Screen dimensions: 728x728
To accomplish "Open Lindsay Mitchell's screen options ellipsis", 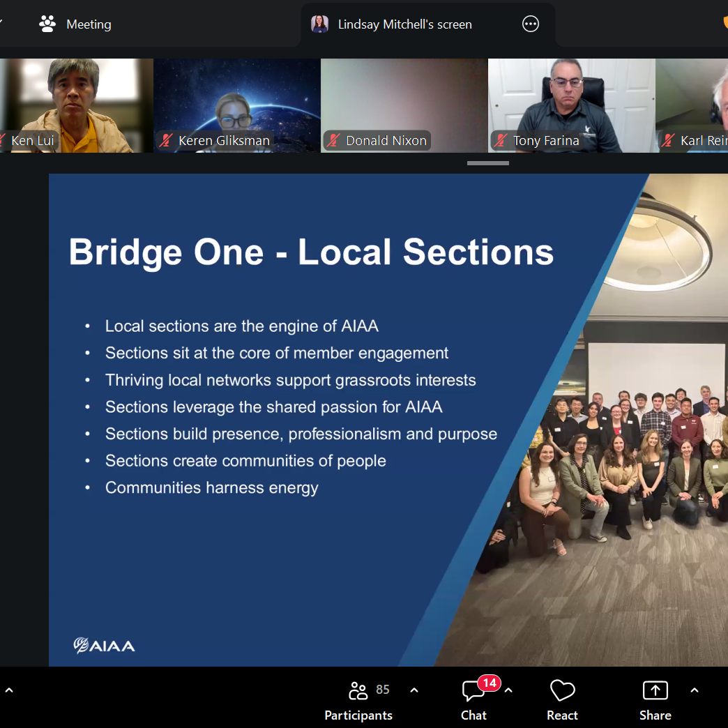I will coord(530,24).
